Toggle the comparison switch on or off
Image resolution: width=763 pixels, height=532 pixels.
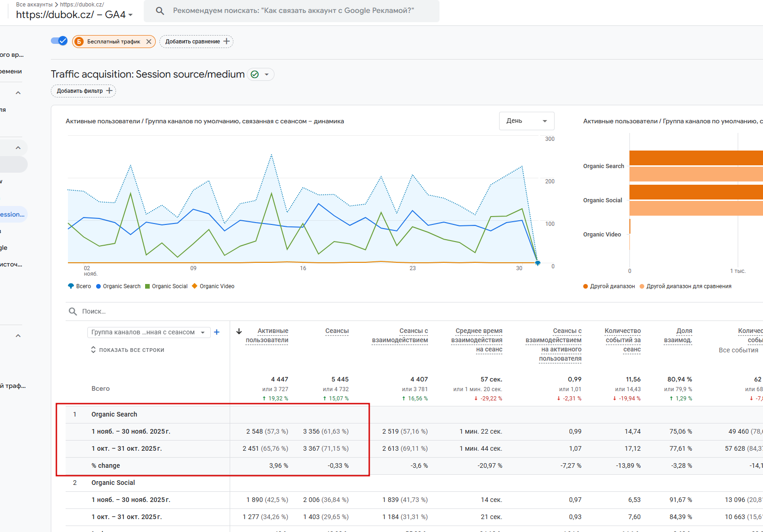tap(59, 41)
